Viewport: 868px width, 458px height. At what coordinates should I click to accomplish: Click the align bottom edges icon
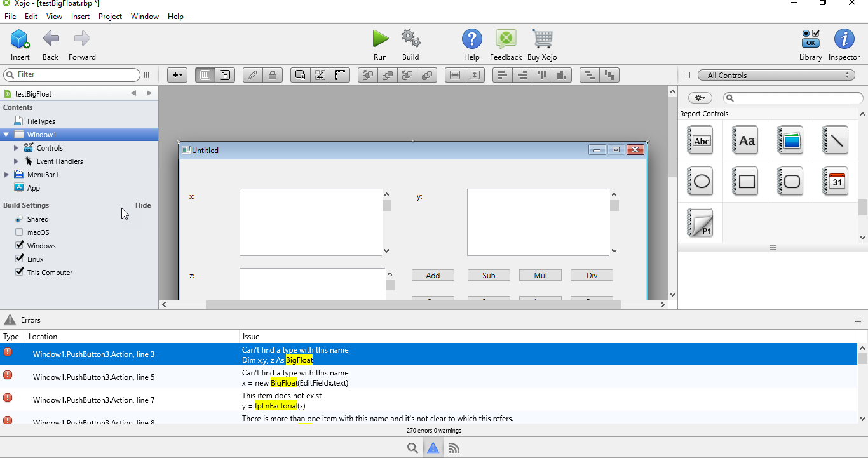[x=562, y=75]
